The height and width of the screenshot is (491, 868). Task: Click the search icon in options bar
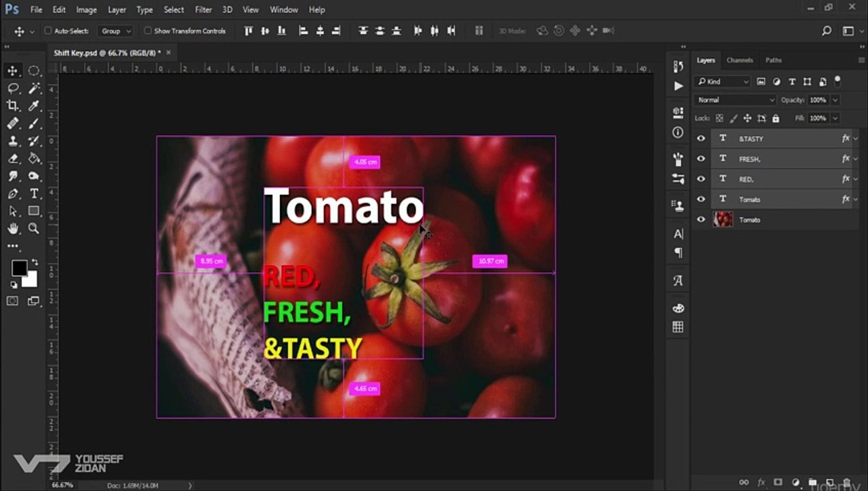click(826, 31)
